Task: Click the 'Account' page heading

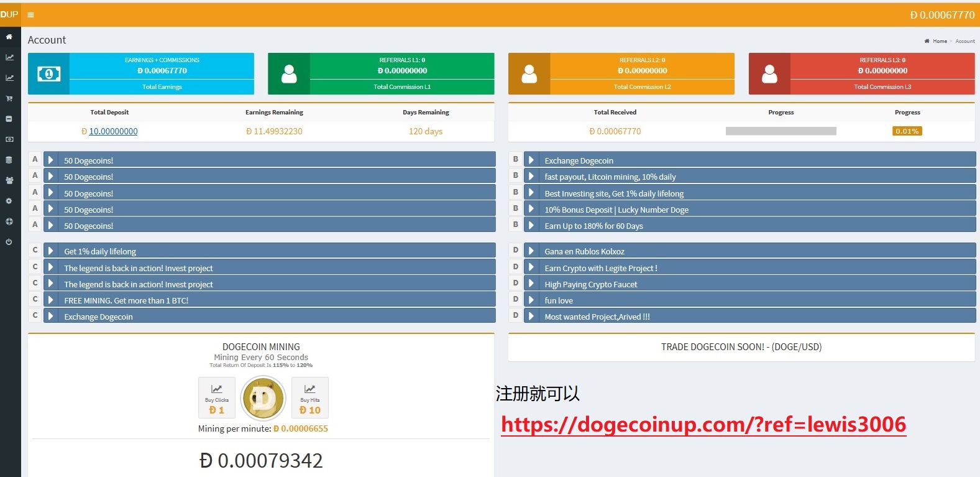Action: [47, 40]
